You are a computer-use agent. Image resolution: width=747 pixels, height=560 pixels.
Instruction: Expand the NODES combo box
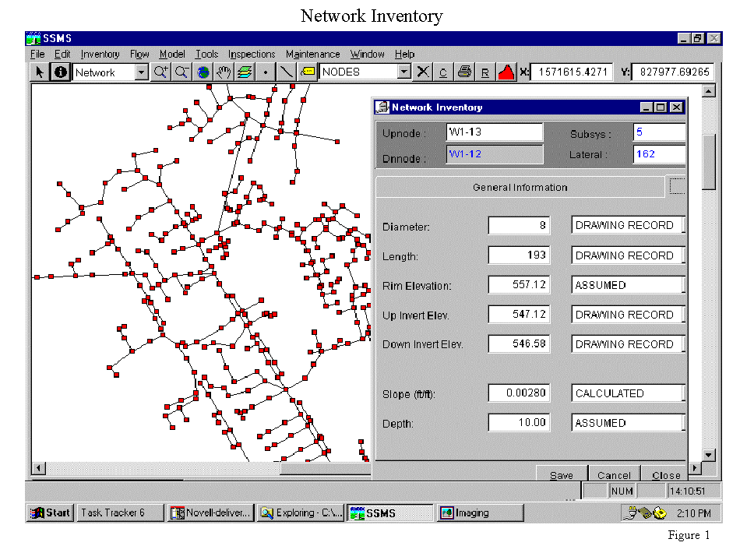(403, 72)
